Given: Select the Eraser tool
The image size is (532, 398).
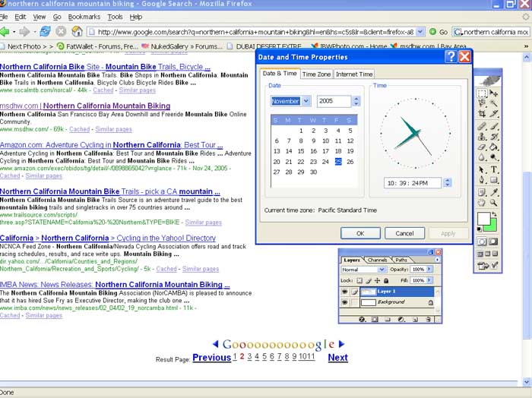Looking at the screenshot, I should coord(482,147).
